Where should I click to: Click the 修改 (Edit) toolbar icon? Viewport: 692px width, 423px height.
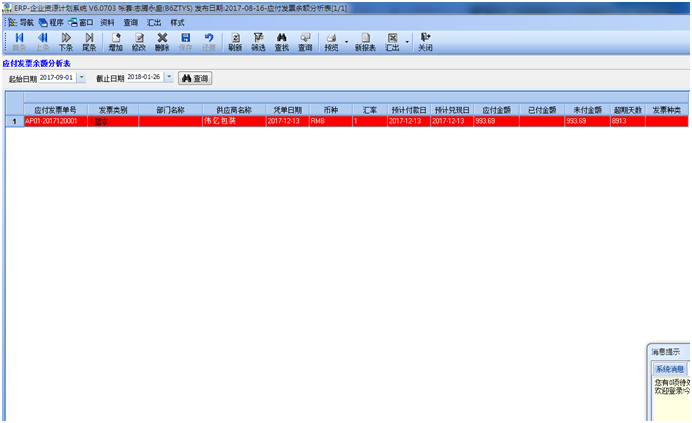[x=139, y=41]
